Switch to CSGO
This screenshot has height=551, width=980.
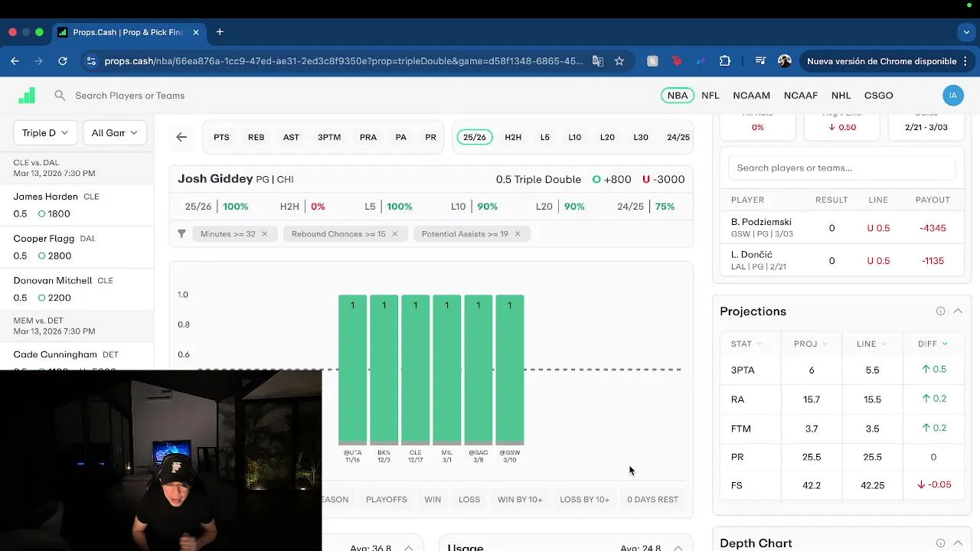point(878,96)
